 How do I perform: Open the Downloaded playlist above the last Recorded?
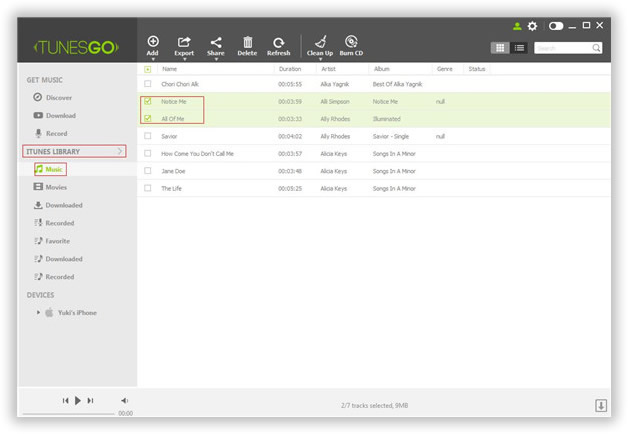[58, 259]
